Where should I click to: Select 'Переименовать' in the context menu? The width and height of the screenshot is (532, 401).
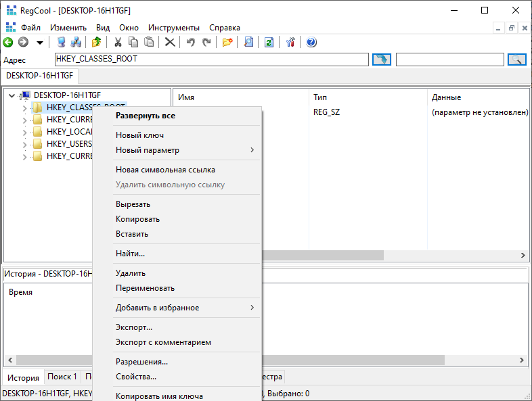click(145, 288)
